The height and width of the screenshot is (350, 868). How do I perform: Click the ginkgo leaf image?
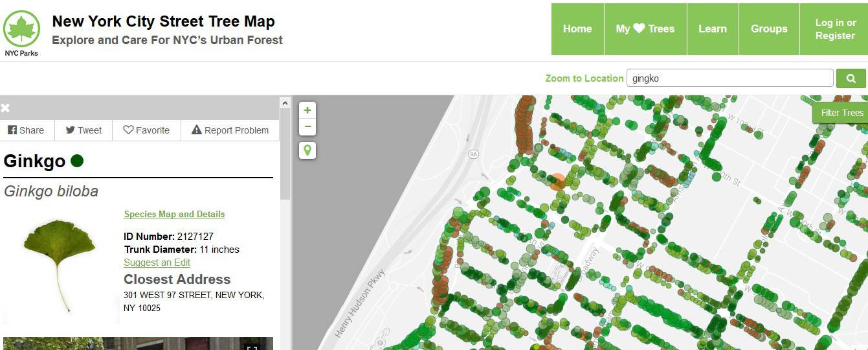[x=59, y=264]
